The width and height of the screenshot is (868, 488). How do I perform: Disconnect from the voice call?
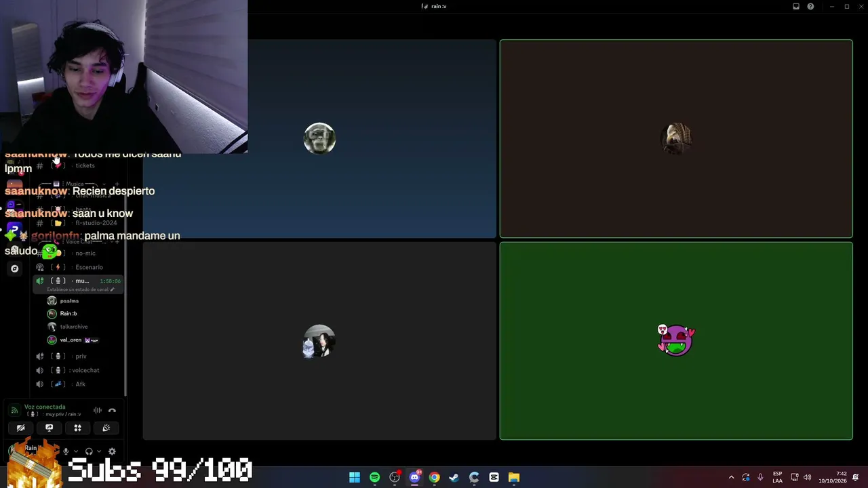point(112,410)
